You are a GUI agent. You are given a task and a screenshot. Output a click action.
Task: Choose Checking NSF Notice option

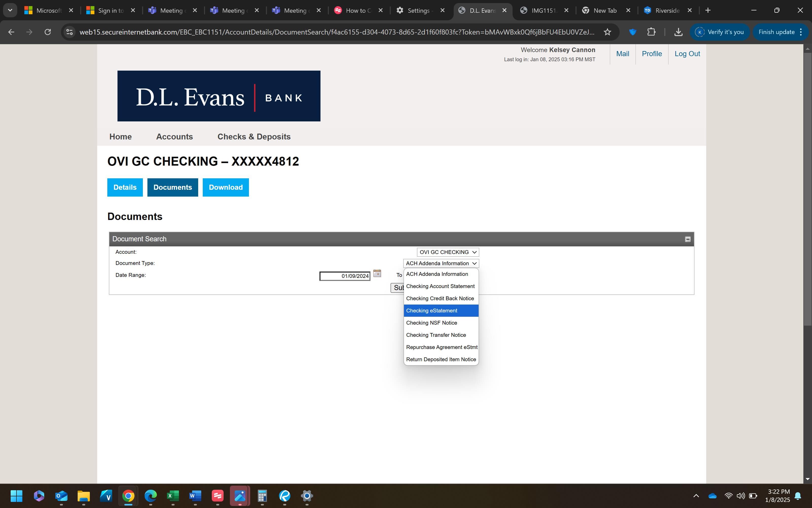(x=441, y=323)
